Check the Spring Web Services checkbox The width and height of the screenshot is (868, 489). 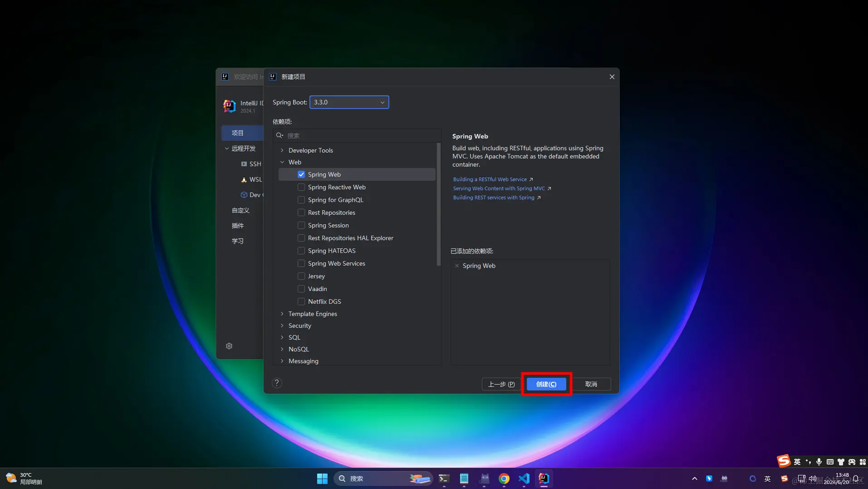[x=301, y=263]
